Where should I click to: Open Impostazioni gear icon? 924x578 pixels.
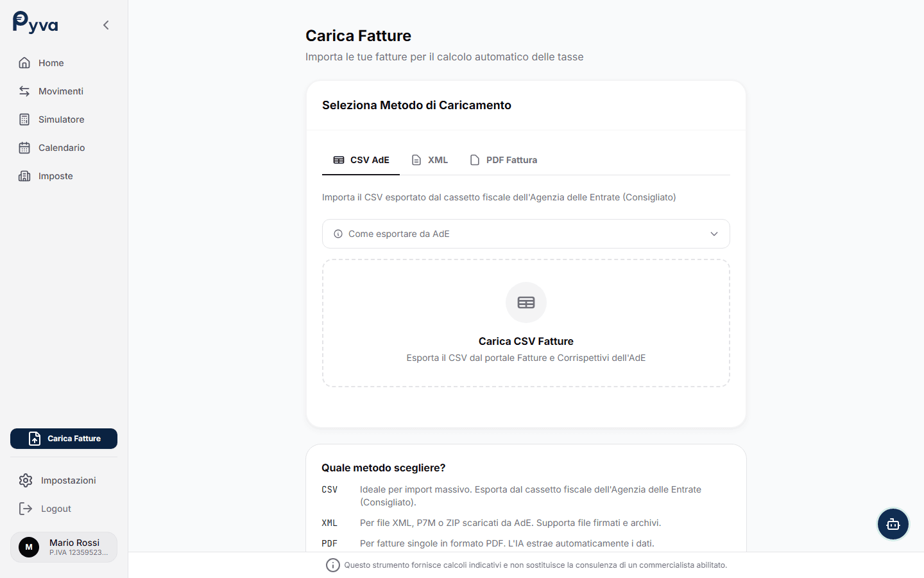click(26, 480)
